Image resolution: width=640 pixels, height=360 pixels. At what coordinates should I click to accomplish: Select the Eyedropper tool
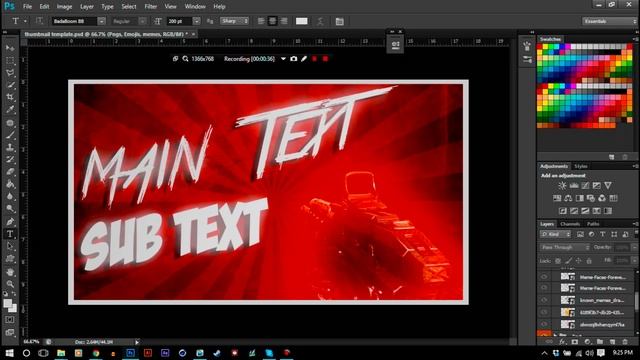pos(10,109)
